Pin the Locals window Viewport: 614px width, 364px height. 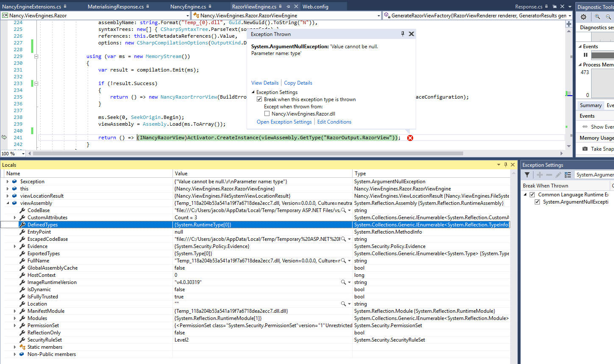click(x=506, y=165)
